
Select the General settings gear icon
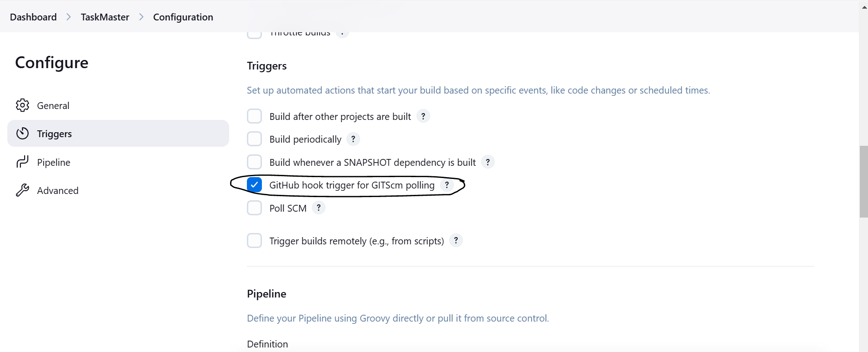coord(23,105)
